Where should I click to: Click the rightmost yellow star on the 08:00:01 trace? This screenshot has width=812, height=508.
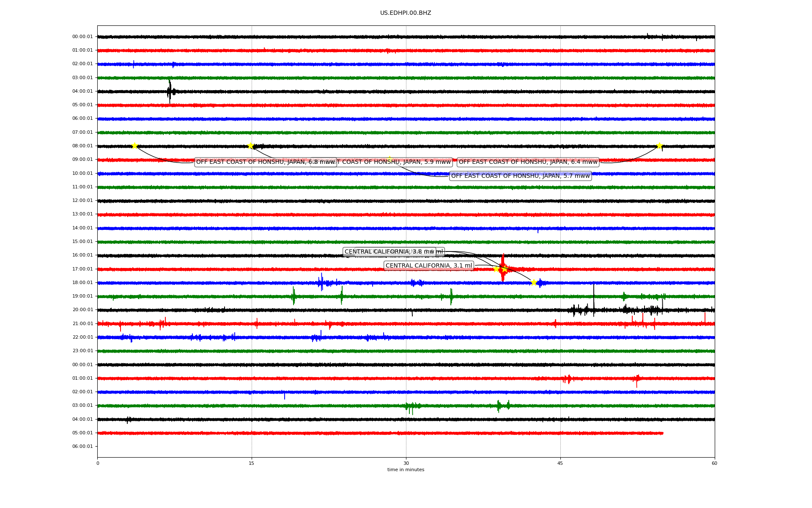(x=659, y=146)
